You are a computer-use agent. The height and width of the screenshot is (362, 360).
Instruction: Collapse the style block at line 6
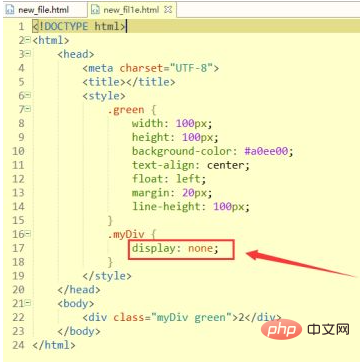pyautogui.click(x=28, y=96)
